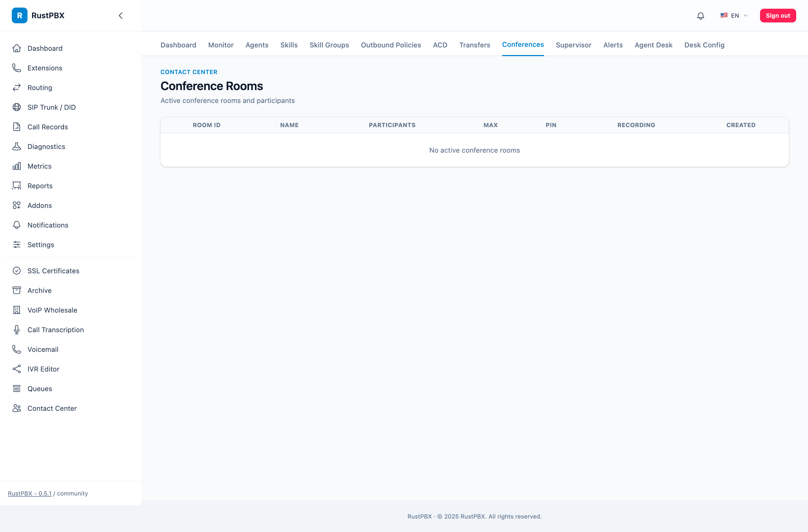Click the Metrics bar chart icon
808x532 pixels.
(x=17, y=166)
